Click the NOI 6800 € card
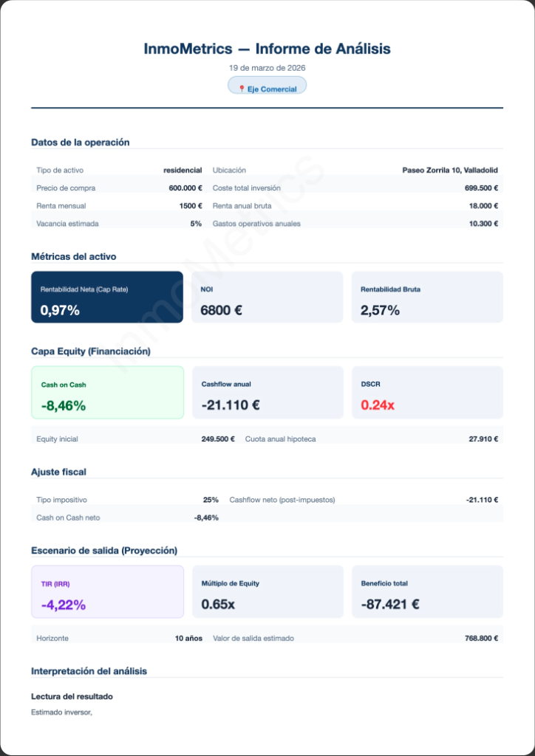The width and height of the screenshot is (535, 756). click(x=267, y=297)
